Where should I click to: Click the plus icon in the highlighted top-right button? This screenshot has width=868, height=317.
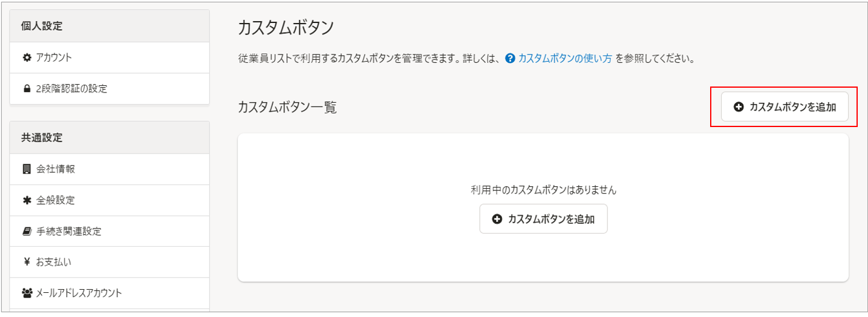click(x=738, y=107)
